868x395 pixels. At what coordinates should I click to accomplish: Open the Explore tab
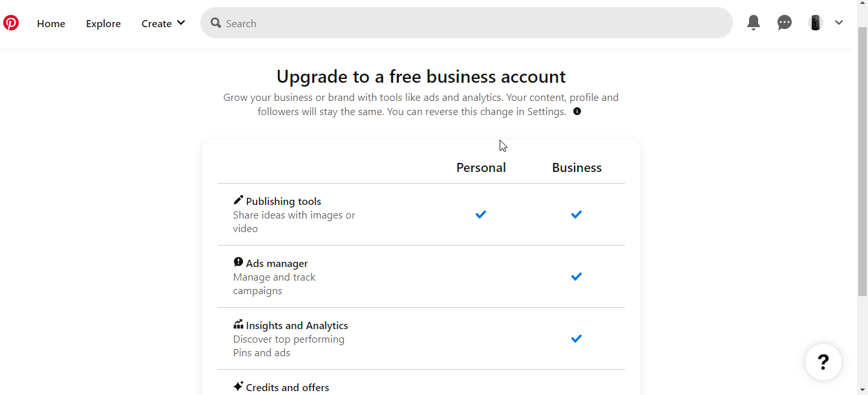pyautogui.click(x=103, y=23)
